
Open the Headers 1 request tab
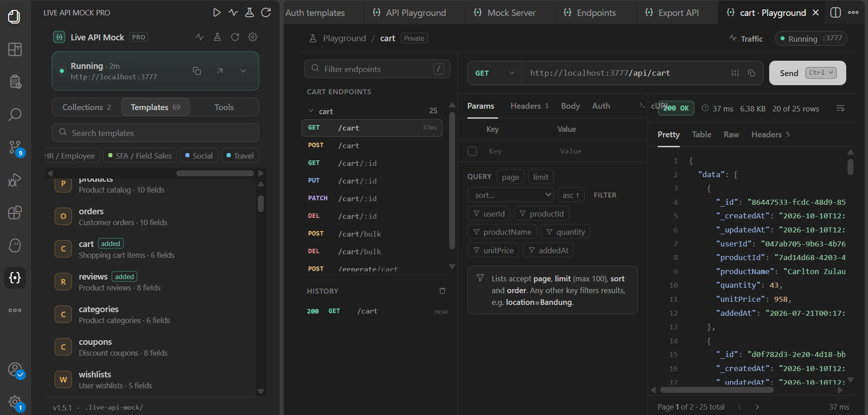tap(529, 106)
